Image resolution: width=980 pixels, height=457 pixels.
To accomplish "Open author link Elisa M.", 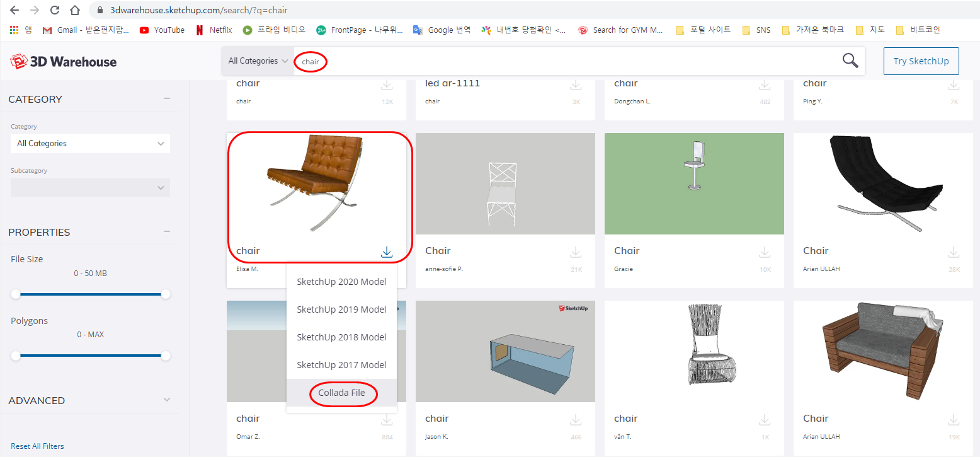I will 247,269.
